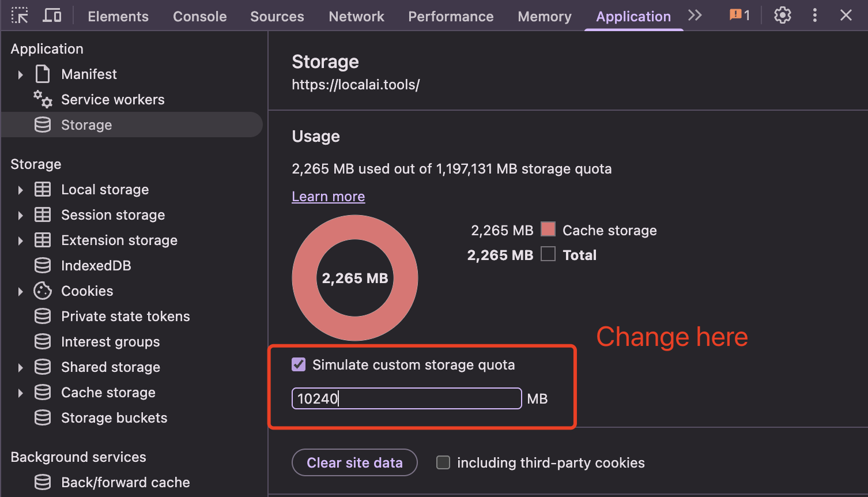
Task: Click the Cache storage color swatch
Action: coord(548,229)
